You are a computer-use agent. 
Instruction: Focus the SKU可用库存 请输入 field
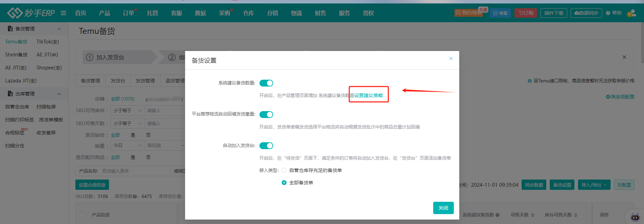tap(165, 110)
